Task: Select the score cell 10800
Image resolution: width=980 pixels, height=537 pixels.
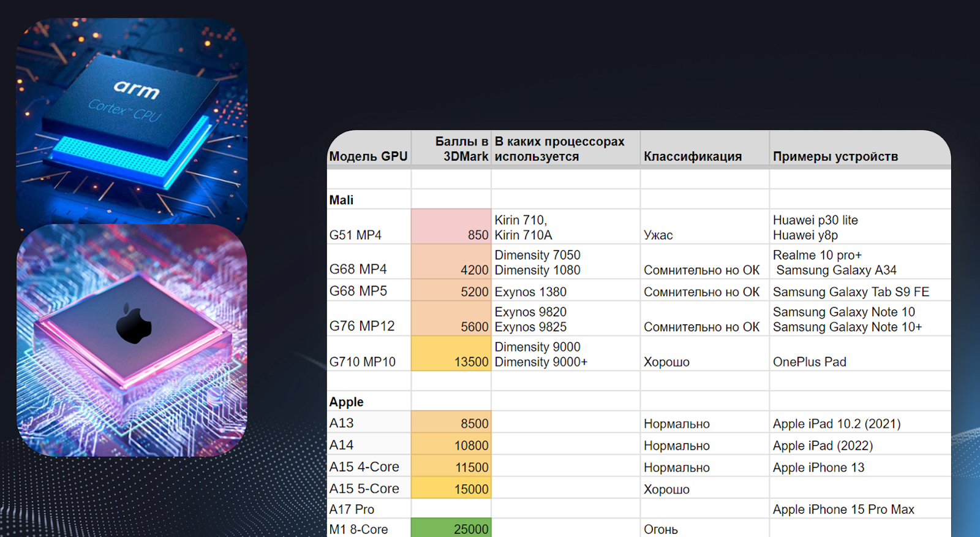Action: (x=451, y=444)
